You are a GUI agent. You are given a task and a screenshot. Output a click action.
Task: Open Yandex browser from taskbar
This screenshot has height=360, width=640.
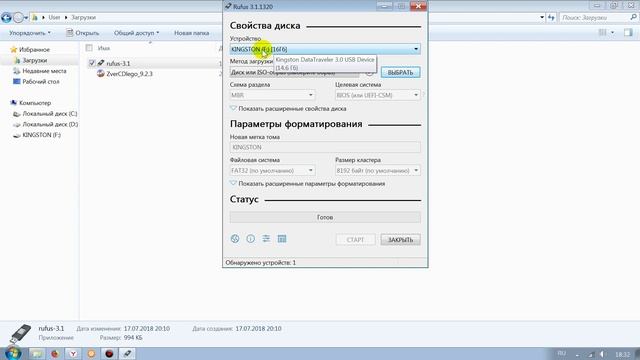point(73,353)
